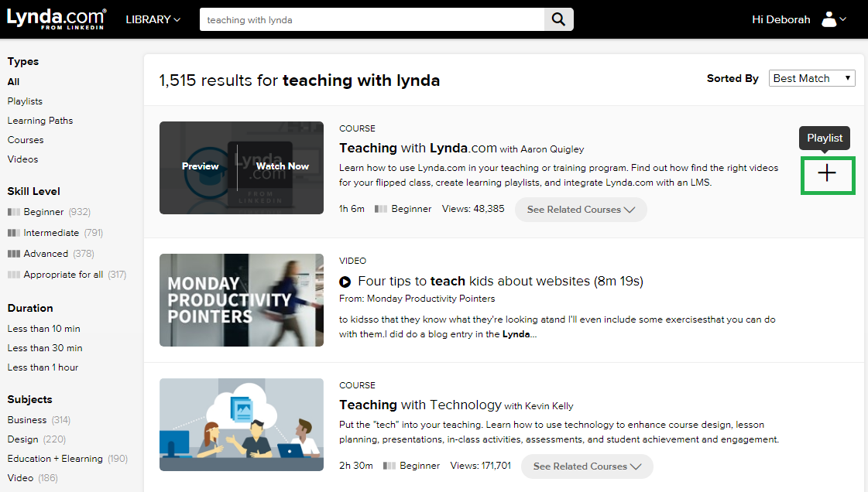Open the Teaching with Technology course title
This screenshot has height=492, width=868.
click(x=420, y=405)
